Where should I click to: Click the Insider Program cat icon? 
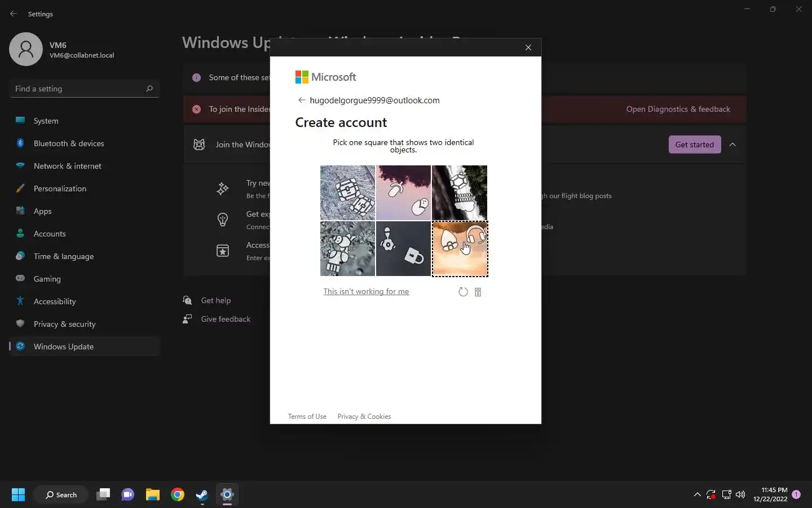(199, 144)
